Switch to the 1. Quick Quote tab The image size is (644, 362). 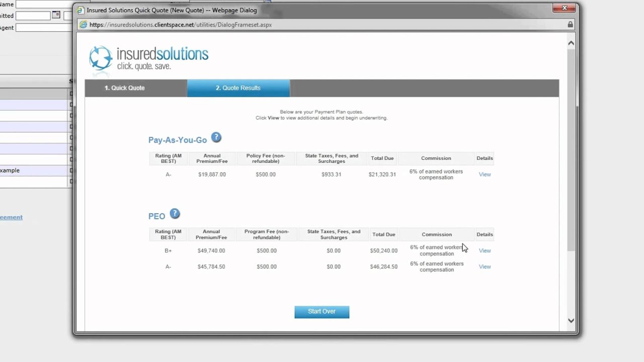pyautogui.click(x=124, y=88)
